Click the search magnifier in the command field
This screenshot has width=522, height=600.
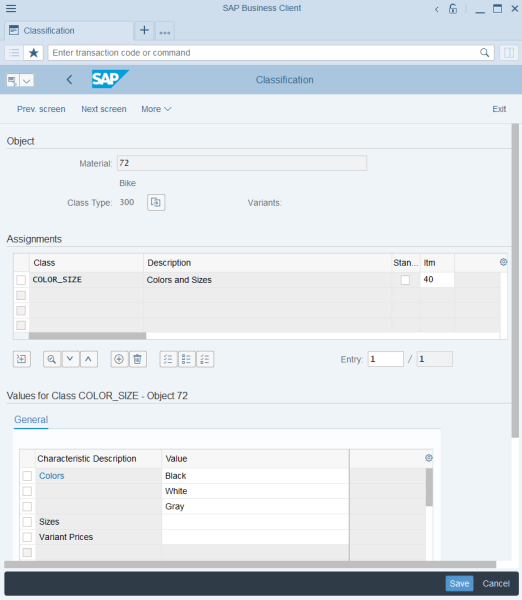point(484,52)
